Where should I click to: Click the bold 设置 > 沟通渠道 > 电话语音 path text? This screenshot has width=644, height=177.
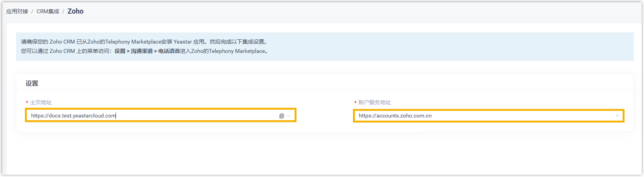coord(147,51)
